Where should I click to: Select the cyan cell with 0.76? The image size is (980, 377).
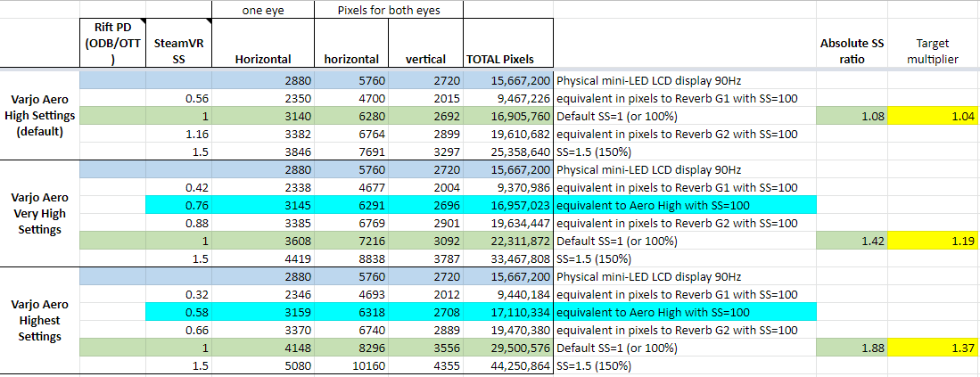click(179, 205)
